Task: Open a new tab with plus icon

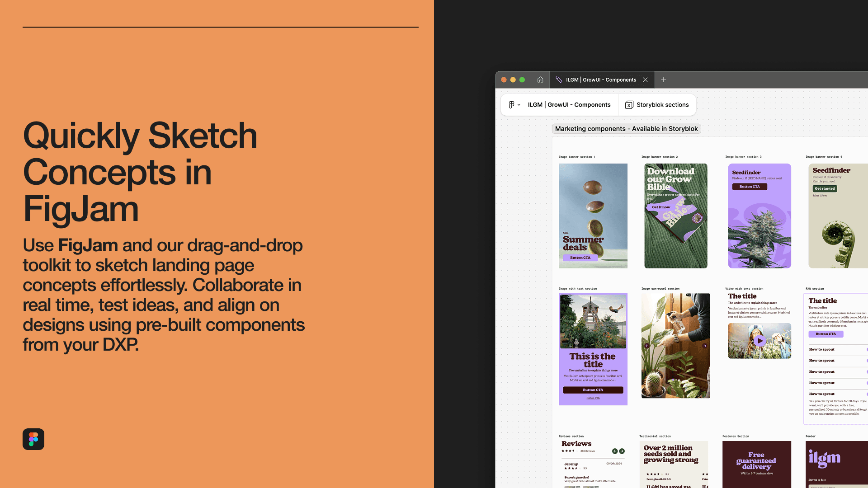Action: click(x=664, y=80)
